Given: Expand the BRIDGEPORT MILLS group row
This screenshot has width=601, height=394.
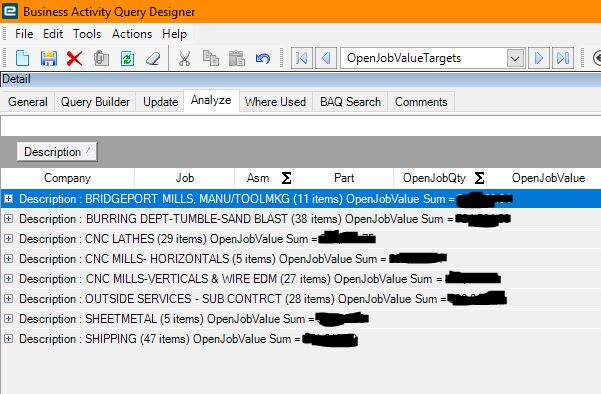Looking at the screenshot, I should 8,199.
